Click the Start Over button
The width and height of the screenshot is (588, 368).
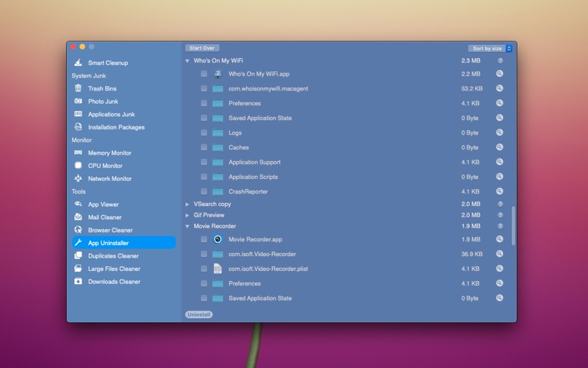pyautogui.click(x=202, y=48)
